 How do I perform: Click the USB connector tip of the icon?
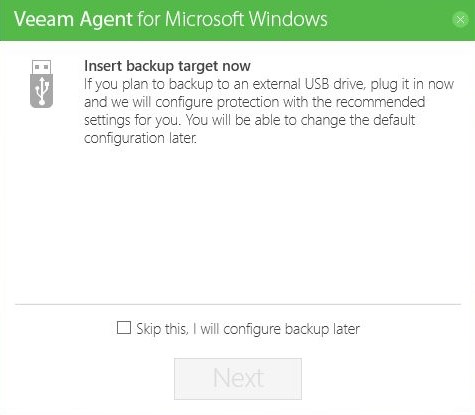click(x=42, y=67)
